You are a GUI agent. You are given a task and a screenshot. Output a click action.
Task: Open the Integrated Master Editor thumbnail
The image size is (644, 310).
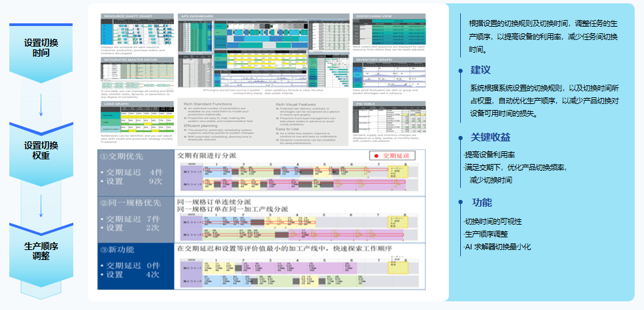tap(136, 74)
